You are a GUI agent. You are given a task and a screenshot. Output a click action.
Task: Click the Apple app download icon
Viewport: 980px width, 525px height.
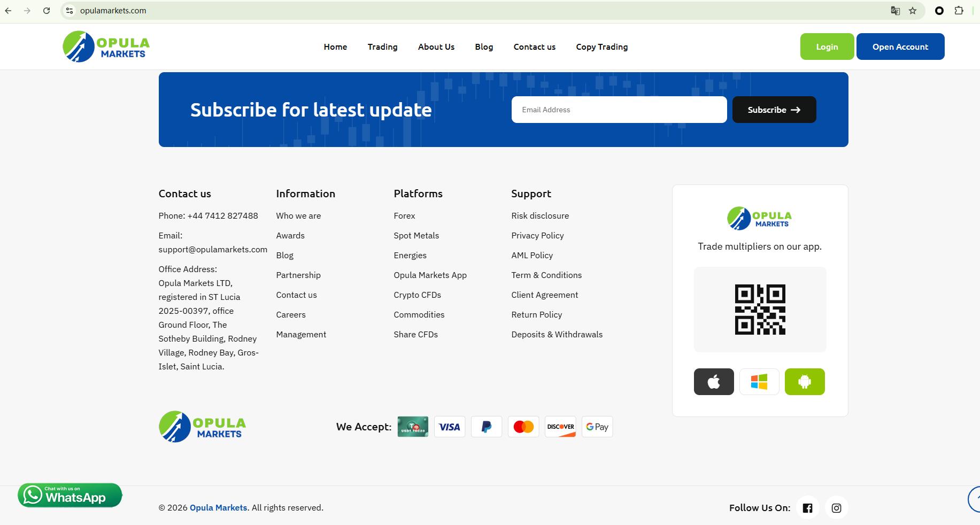coord(714,382)
